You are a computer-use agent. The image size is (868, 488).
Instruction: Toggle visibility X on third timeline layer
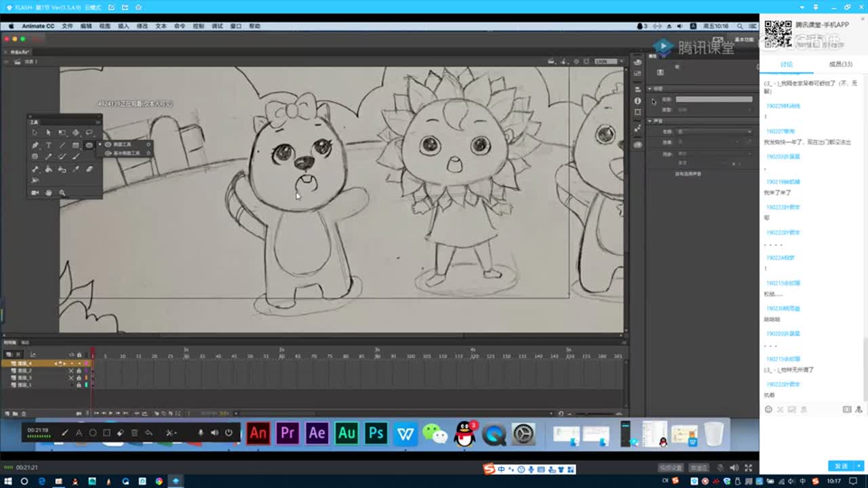(x=71, y=378)
